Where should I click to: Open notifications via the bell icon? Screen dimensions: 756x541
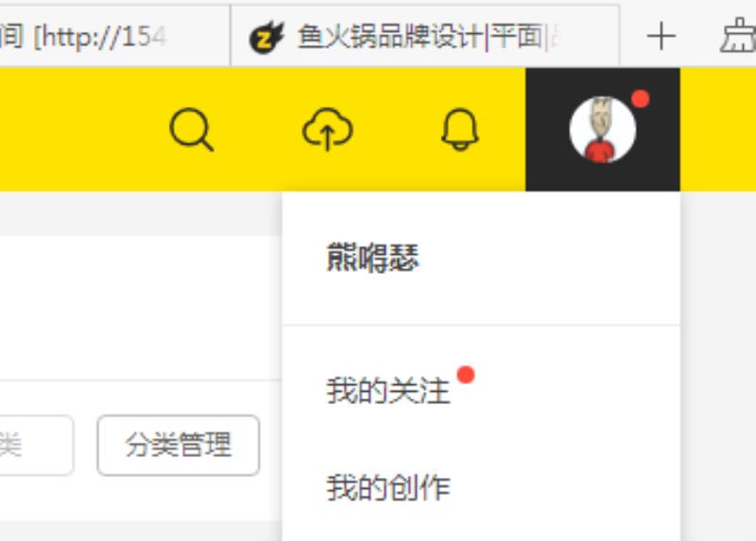460,129
